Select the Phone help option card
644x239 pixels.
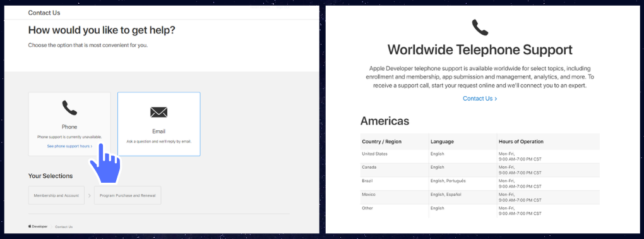(x=69, y=124)
